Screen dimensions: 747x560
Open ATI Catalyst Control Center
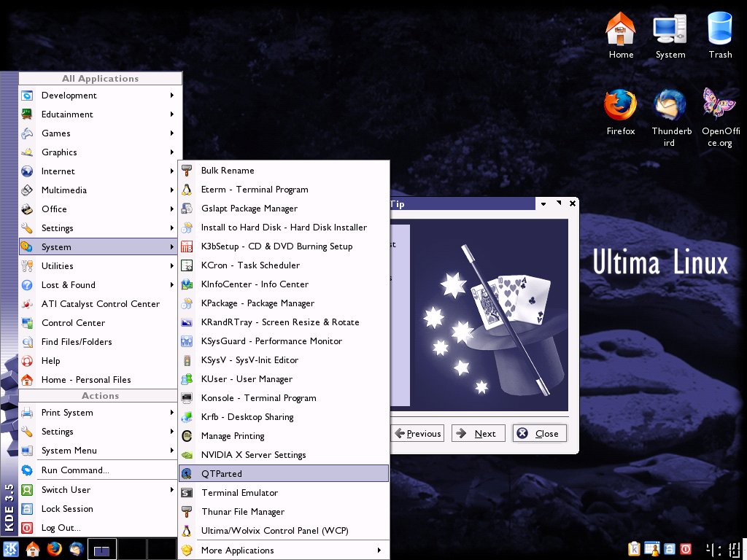coord(98,304)
